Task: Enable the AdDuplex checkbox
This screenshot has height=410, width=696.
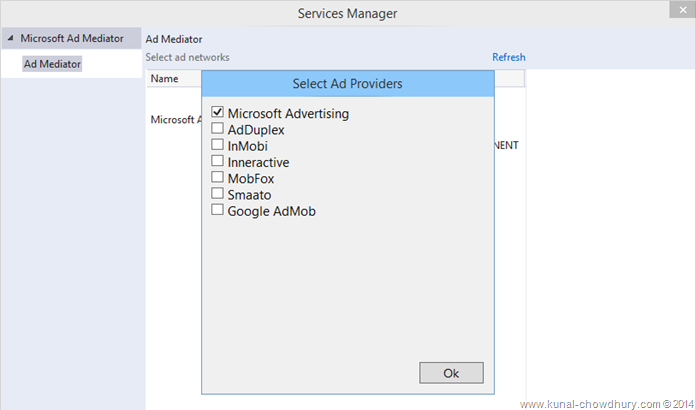Action: click(217, 129)
